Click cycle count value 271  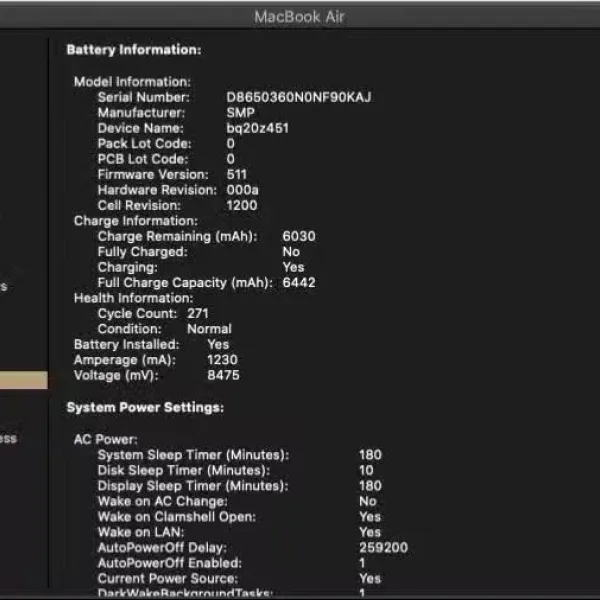pos(198,313)
